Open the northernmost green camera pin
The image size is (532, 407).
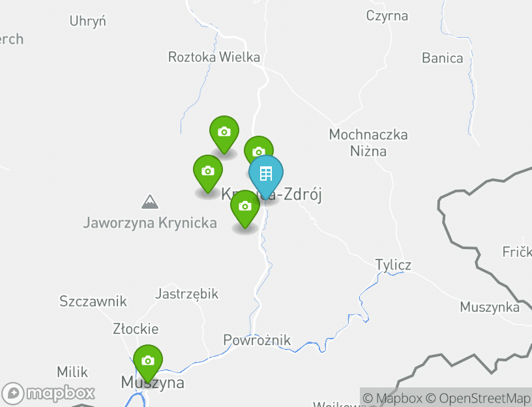pos(224,133)
